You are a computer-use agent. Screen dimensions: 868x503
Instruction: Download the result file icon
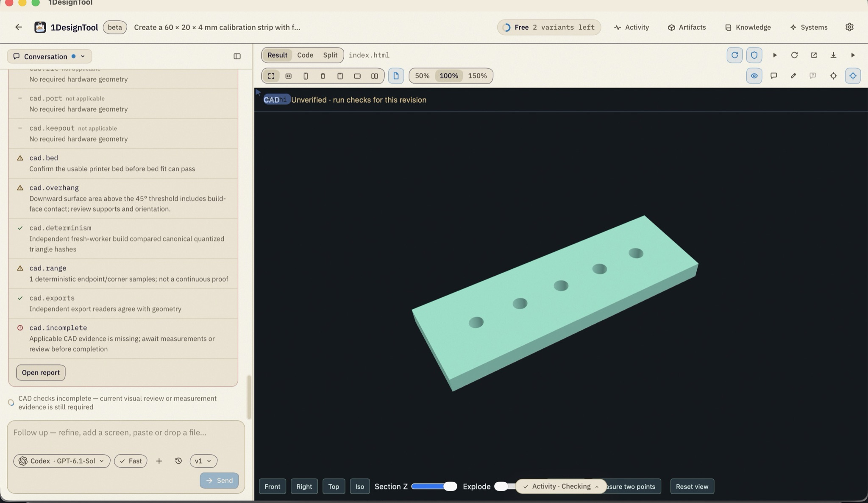pos(833,55)
